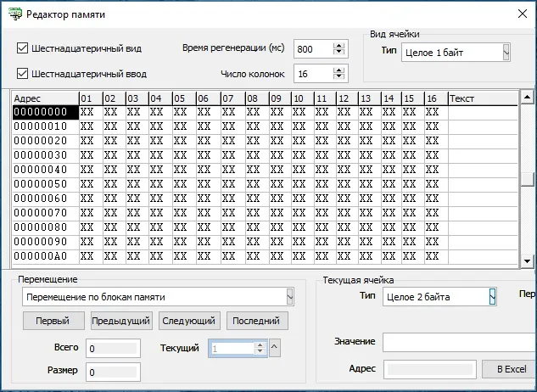The height and width of the screenshot is (392, 537).
Task: Select address row 00000010
Action: tap(46, 126)
